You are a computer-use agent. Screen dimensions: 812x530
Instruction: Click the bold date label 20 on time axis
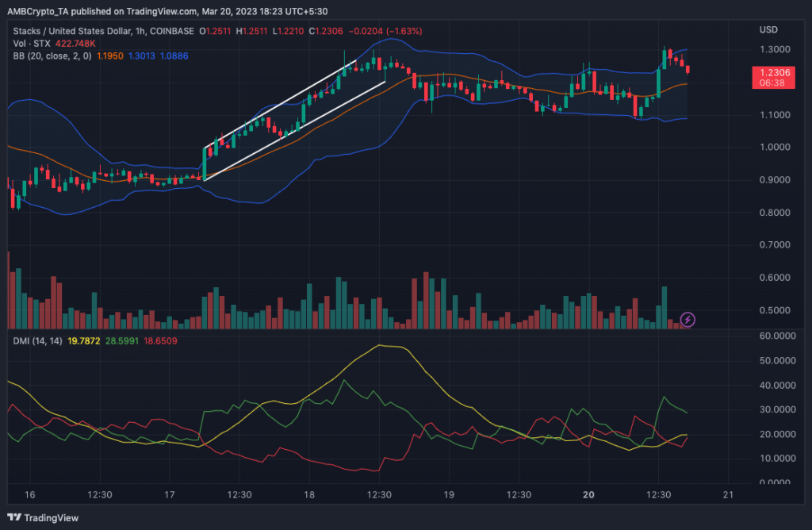click(x=588, y=495)
